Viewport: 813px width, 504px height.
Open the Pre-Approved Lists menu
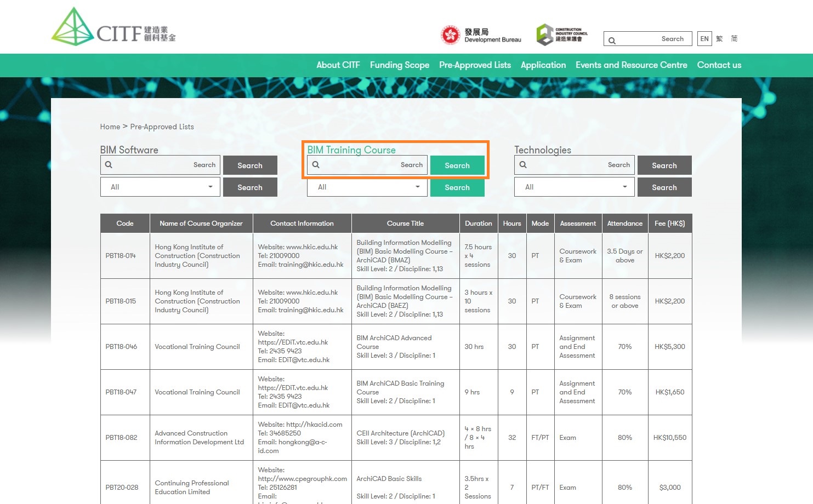tap(475, 65)
